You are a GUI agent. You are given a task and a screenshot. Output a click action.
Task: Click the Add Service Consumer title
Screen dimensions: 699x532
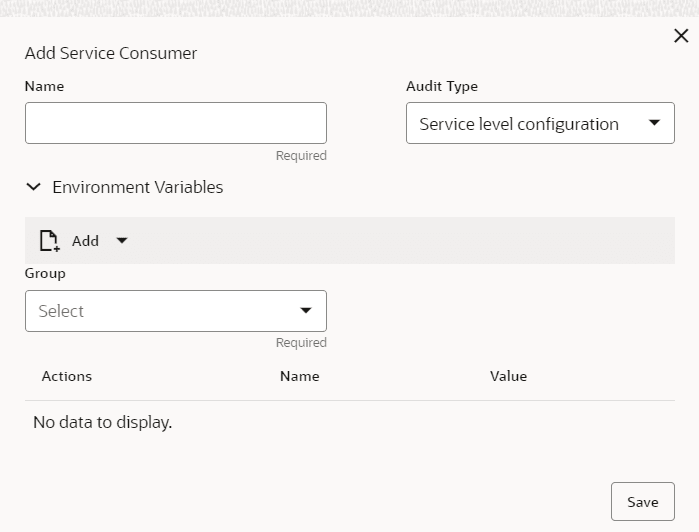[x=111, y=53]
